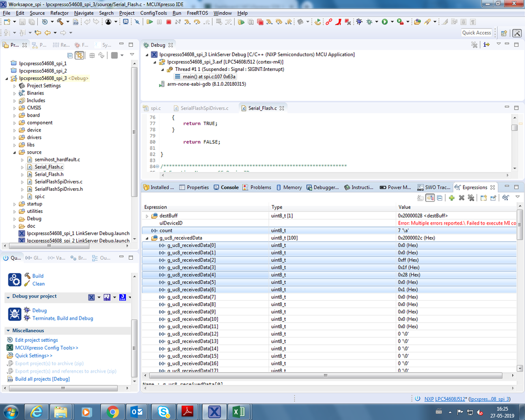
Task: Click Project Explorer horizontal scrollbar
Action: (49, 246)
